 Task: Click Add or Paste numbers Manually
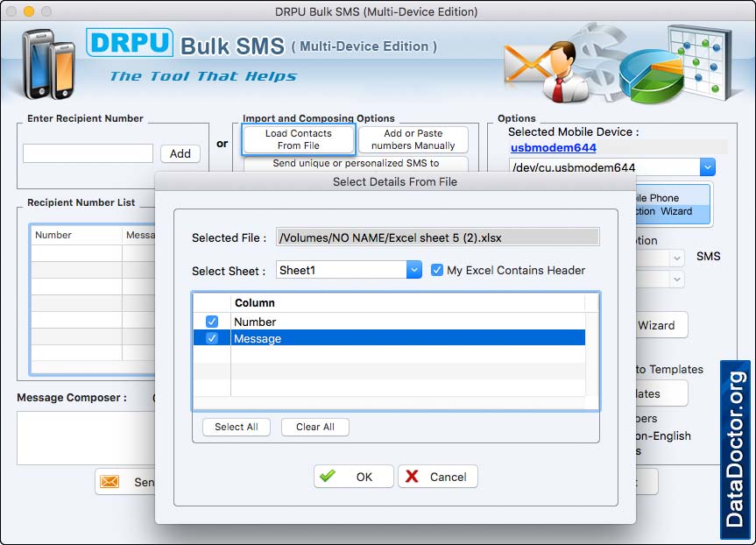(x=413, y=139)
